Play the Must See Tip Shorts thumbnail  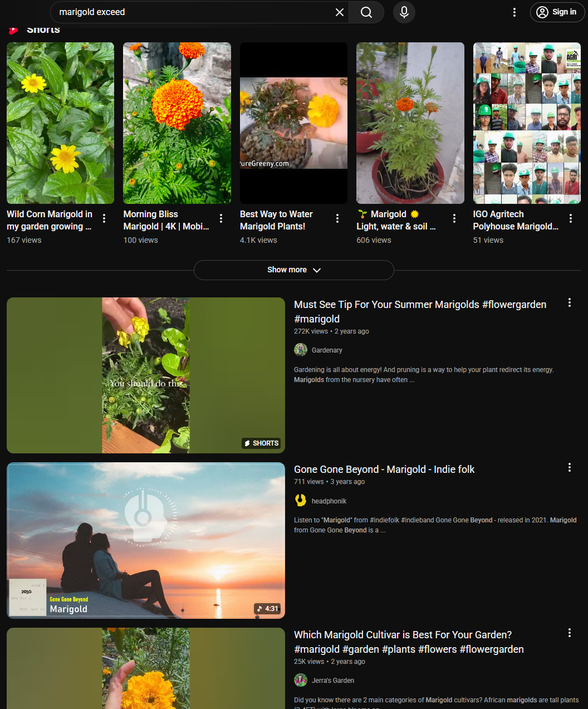click(x=146, y=375)
